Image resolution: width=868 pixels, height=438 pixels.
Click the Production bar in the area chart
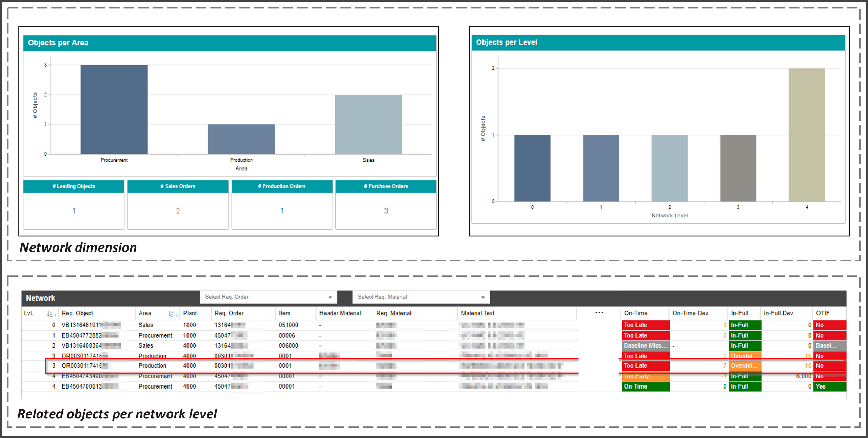coord(241,139)
